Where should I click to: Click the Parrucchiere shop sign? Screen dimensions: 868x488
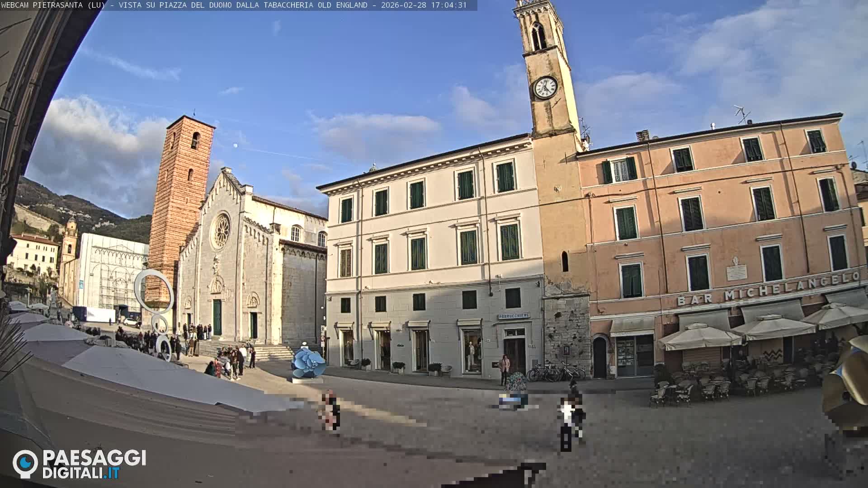point(514,316)
